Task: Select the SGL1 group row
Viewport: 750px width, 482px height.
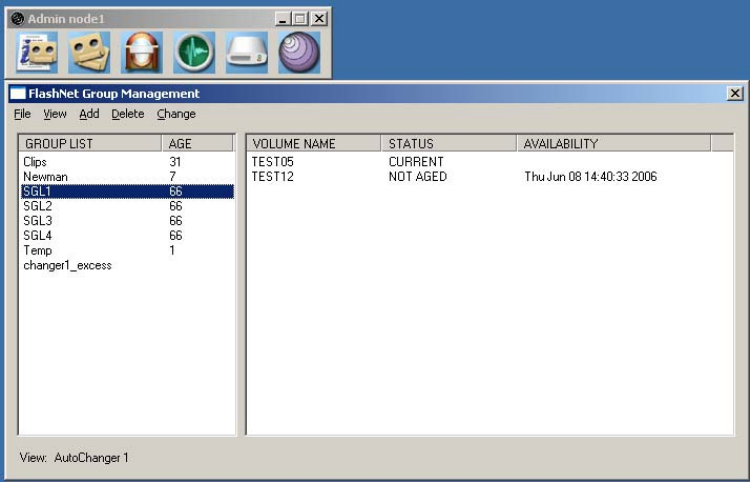Action: tap(127, 191)
